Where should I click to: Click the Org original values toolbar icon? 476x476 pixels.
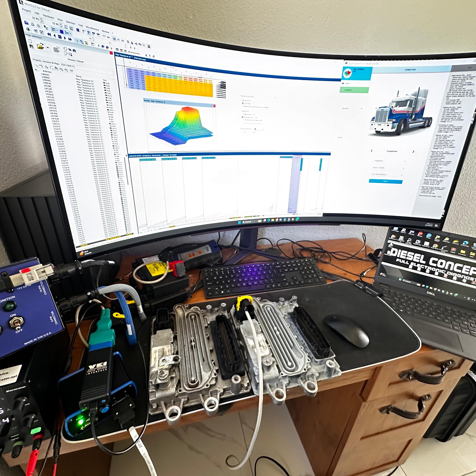140,44
